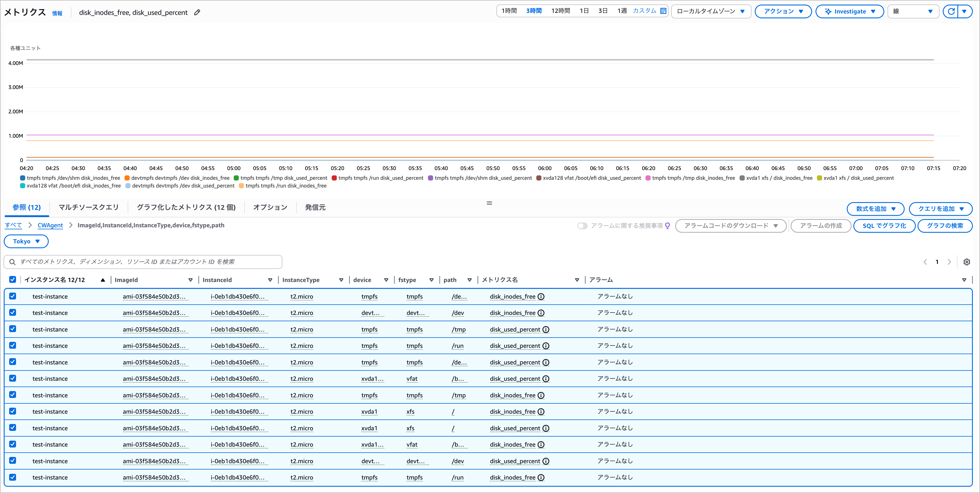Screen dimensions: 980x493
Task: Switch to the マルチソースクエリ tab
Action: (89, 207)
